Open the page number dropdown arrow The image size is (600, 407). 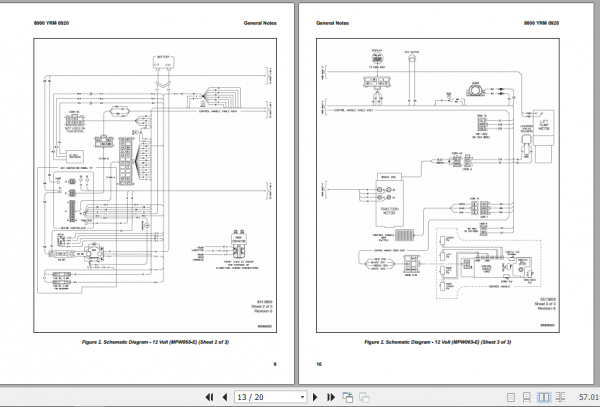[x=302, y=397]
